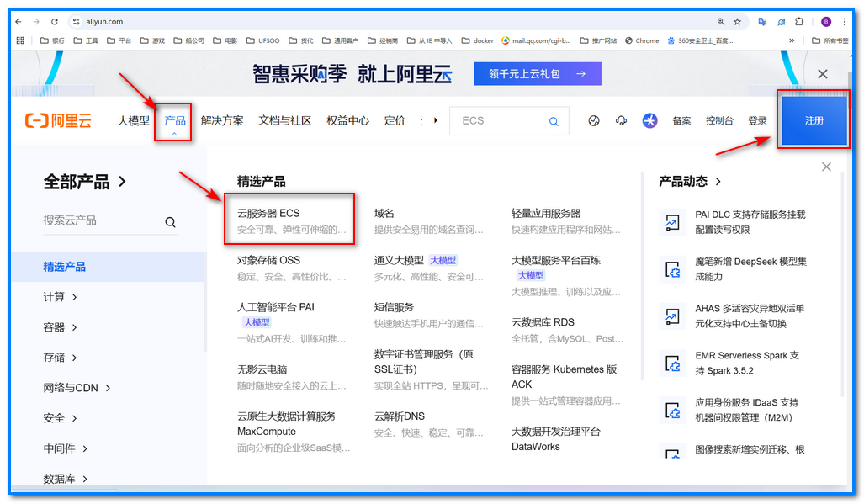
Task: Open the 文档与社区 nav menu
Action: (285, 120)
